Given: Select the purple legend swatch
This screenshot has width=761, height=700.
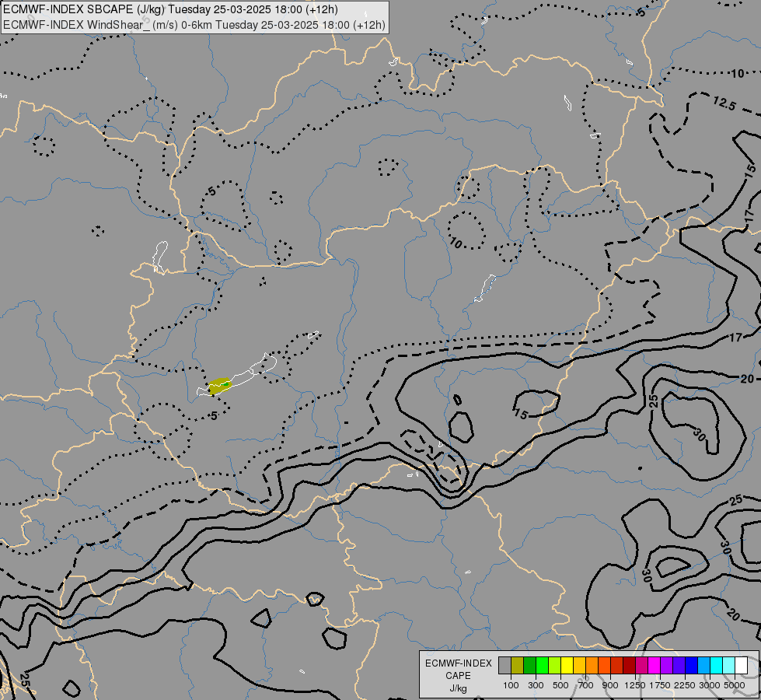Looking at the screenshot, I should 667,665.
